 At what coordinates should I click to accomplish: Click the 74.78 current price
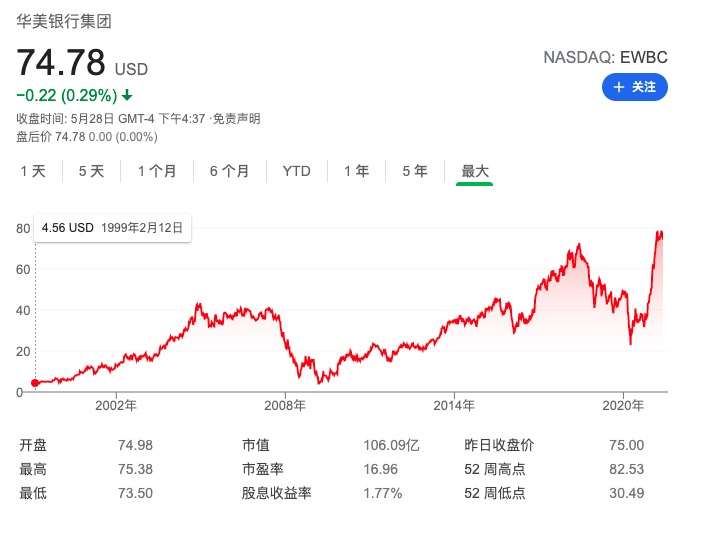(x=61, y=62)
